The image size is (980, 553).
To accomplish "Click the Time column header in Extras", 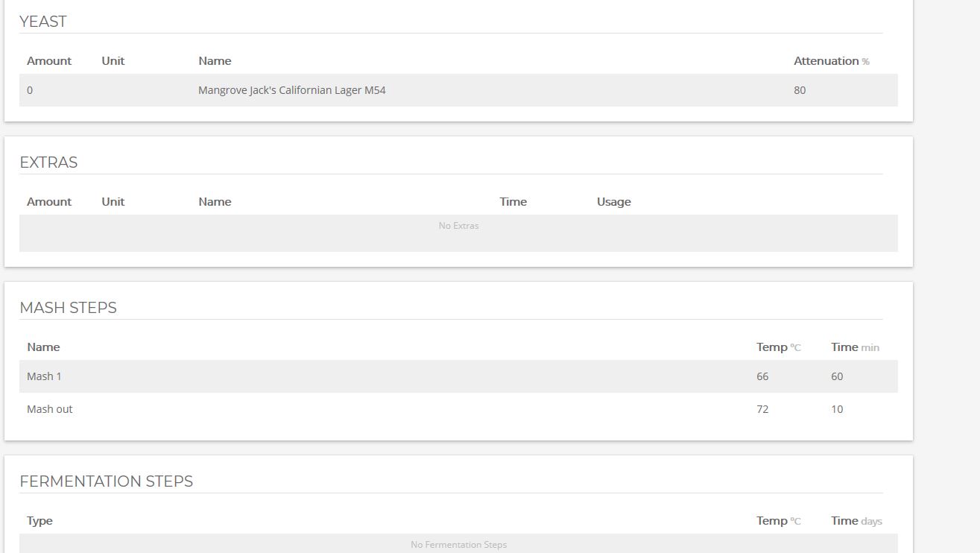I will pos(513,202).
